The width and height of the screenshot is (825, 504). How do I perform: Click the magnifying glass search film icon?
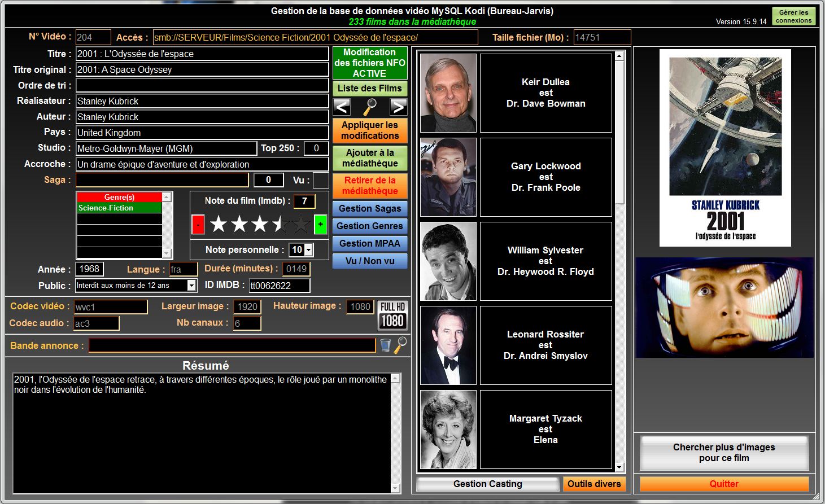pyautogui.click(x=370, y=107)
